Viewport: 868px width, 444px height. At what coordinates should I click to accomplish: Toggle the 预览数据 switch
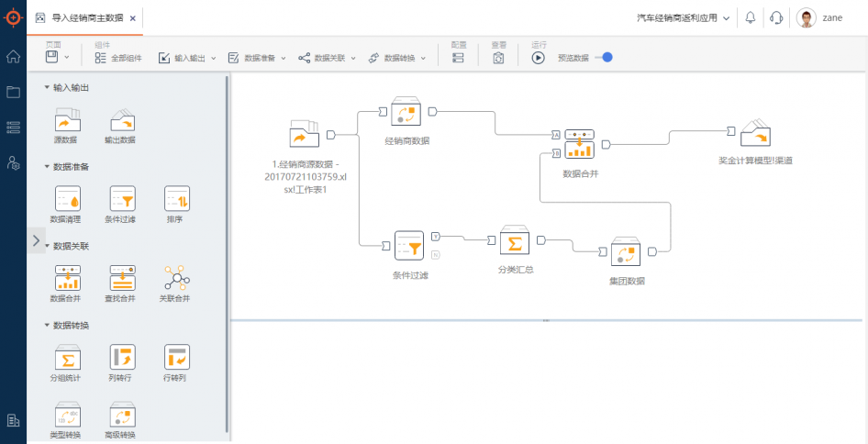coord(603,57)
